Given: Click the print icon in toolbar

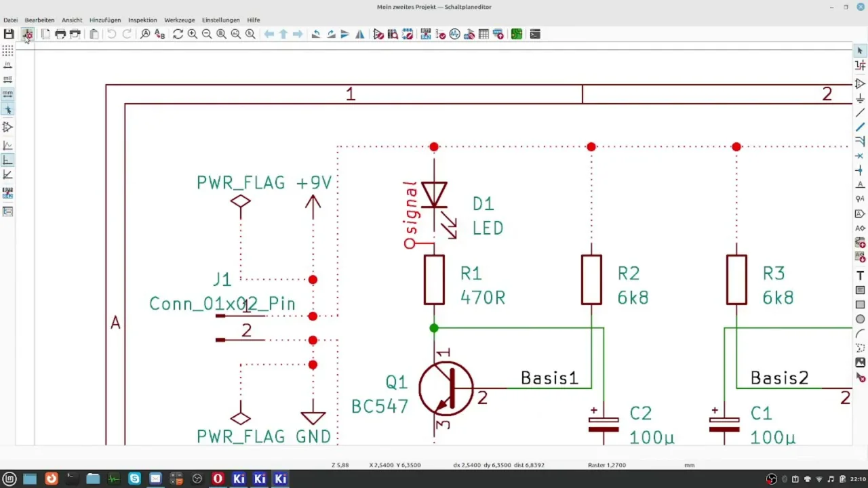Looking at the screenshot, I should 60,34.
